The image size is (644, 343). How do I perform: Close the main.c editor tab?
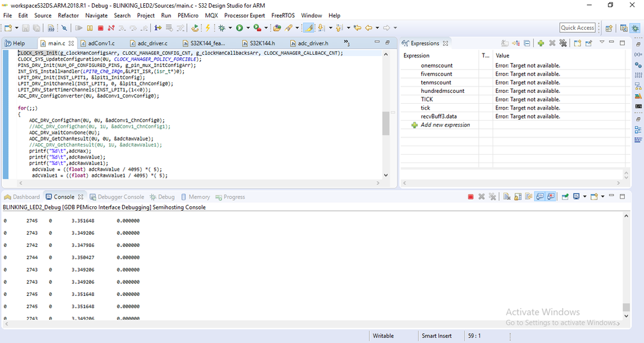(x=72, y=43)
